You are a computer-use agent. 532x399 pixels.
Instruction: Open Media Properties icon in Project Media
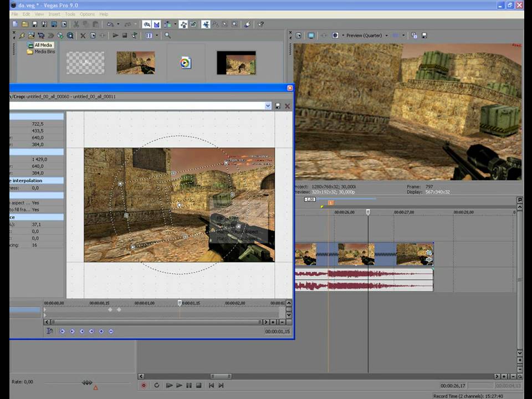point(93,35)
